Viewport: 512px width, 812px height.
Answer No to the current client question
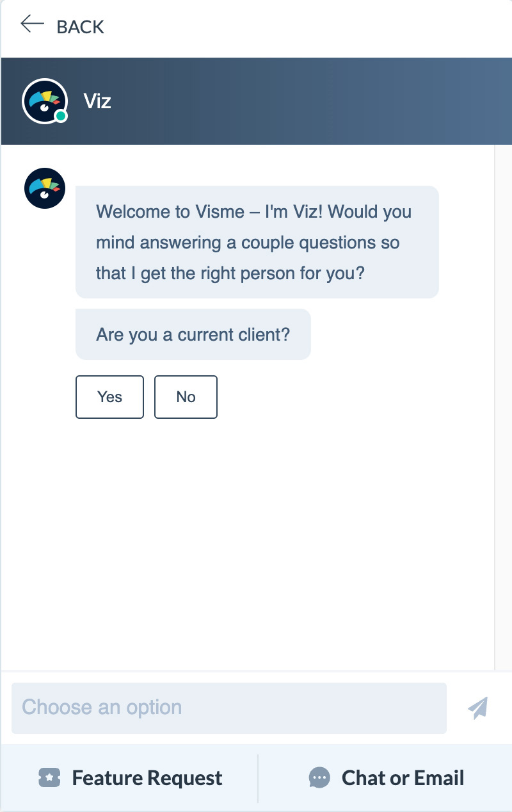pos(186,397)
